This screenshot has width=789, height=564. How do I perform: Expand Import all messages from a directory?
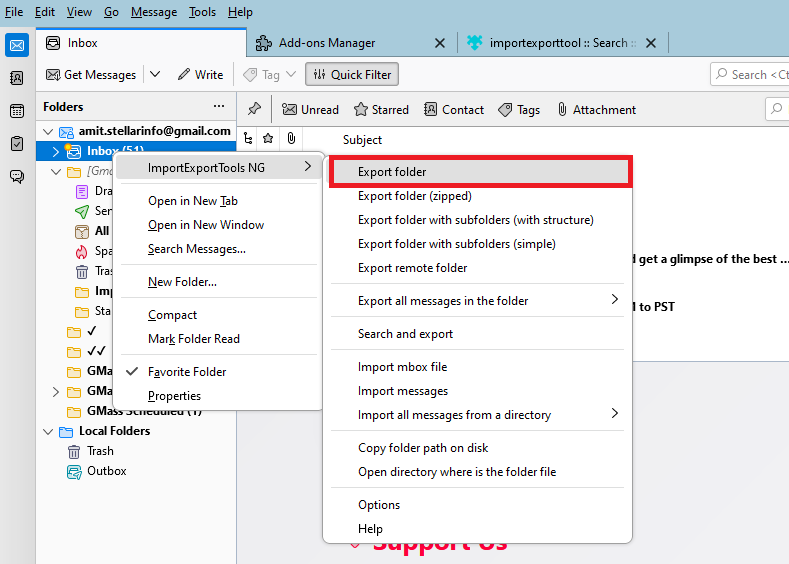tap(477, 415)
